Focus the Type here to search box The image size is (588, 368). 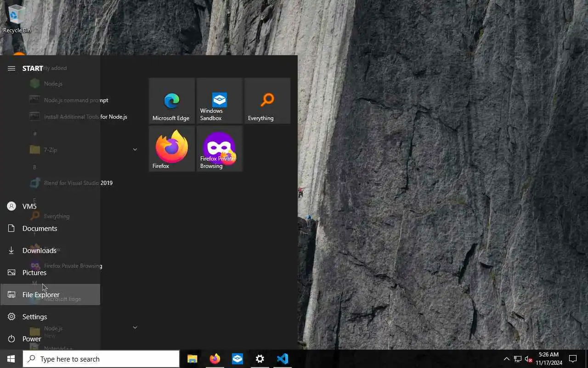tap(101, 359)
